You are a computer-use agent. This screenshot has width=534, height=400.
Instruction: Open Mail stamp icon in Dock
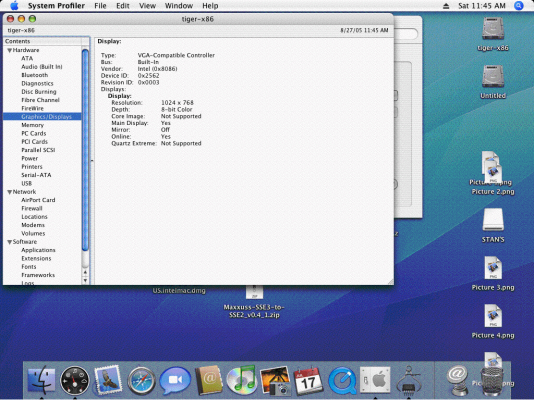coord(108,380)
